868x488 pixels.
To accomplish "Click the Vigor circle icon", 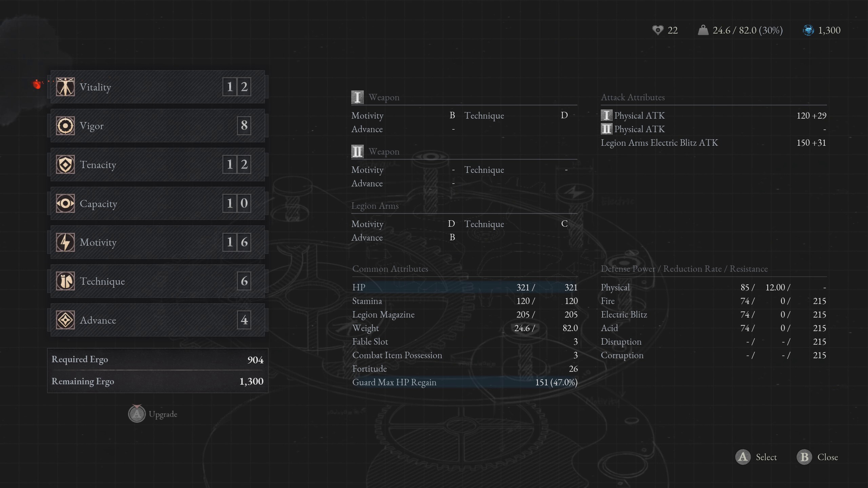I will [x=65, y=126].
